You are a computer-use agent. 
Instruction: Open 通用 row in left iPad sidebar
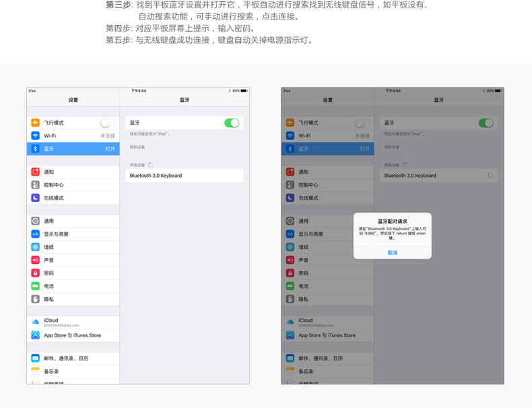coord(73,221)
